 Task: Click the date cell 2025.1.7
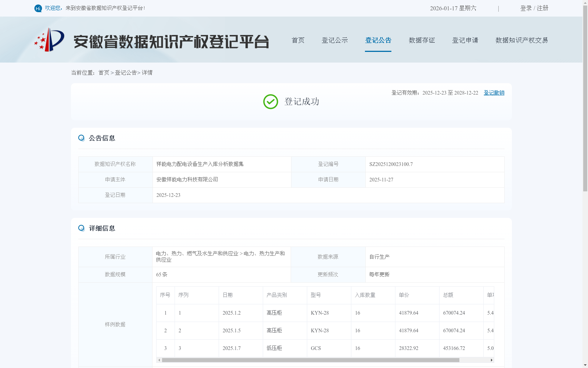coord(232,348)
